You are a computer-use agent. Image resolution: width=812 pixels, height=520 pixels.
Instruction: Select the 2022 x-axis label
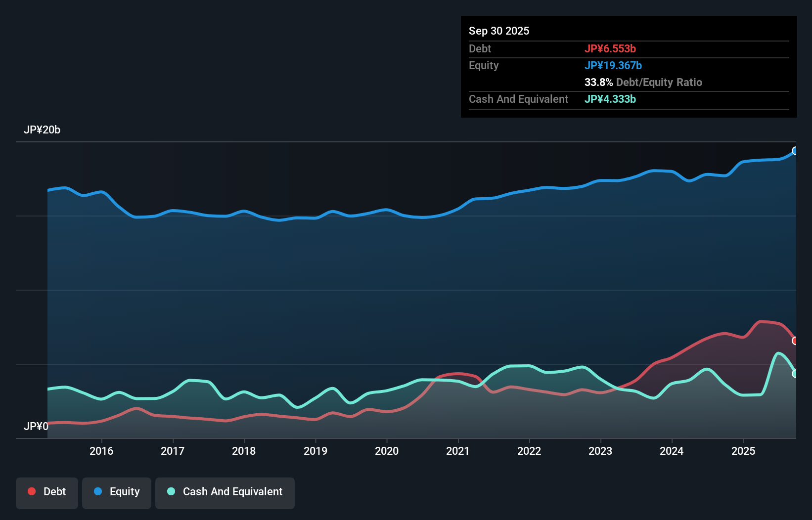pyautogui.click(x=529, y=451)
